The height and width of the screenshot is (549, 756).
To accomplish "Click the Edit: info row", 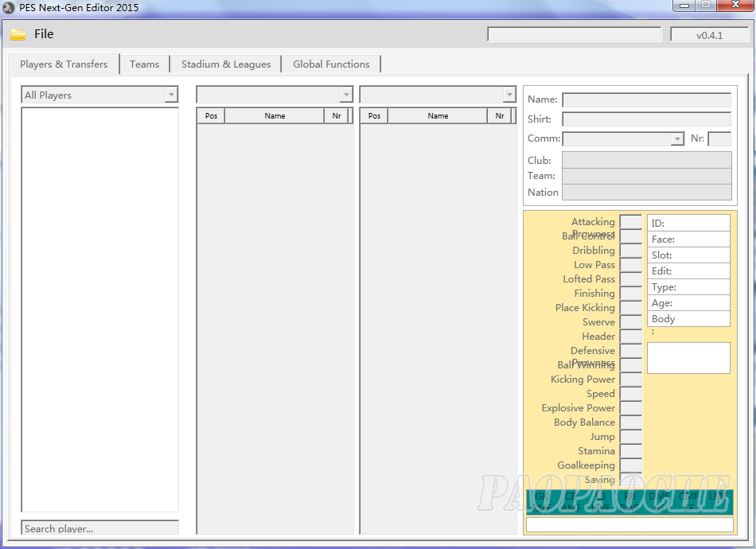I will 688,271.
